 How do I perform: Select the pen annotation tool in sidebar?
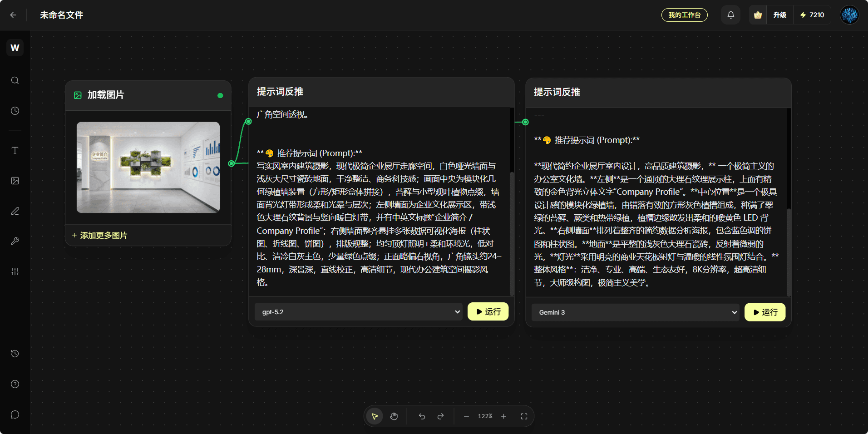[x=15, y=211]
